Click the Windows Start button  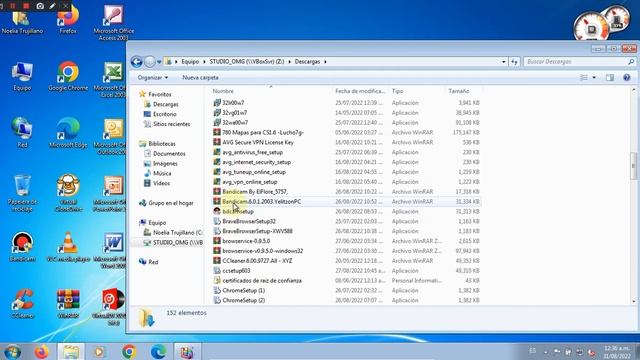click(12, 352)
